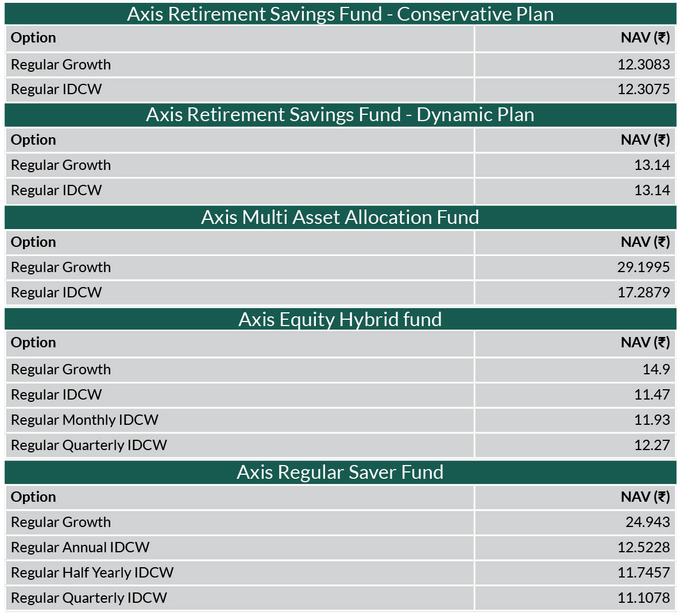This screenshot has width=680, height=616.
Task: Select NAV value 24.943
Action: tap(648, 522)
